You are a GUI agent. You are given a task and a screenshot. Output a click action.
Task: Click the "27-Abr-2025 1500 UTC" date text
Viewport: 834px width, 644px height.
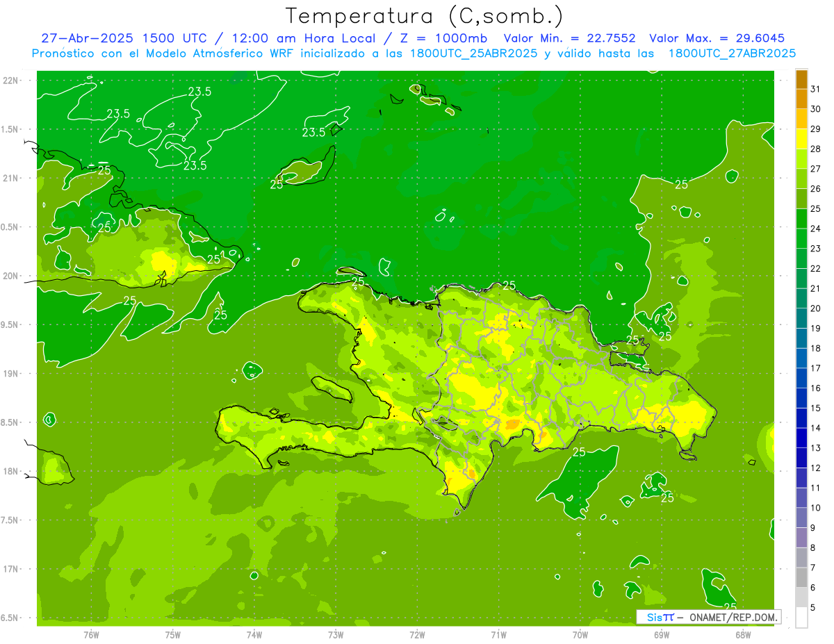coord(126,38)
